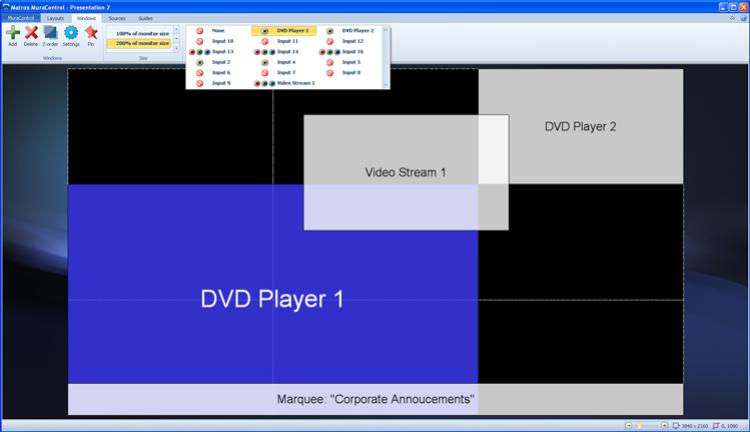Image resolution: width=750 pixels, height=432 pixels.
Task: Select the None source option
Action: point(217,31)
